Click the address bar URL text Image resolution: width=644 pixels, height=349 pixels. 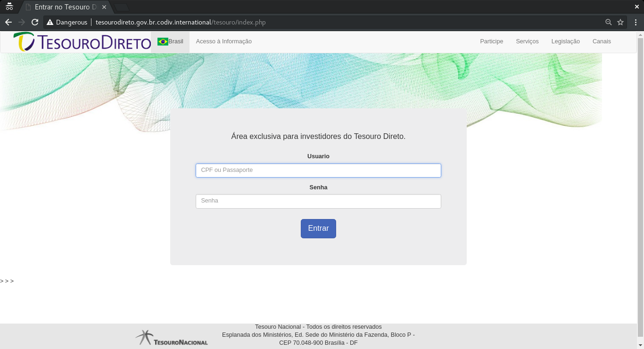[181, 22]
